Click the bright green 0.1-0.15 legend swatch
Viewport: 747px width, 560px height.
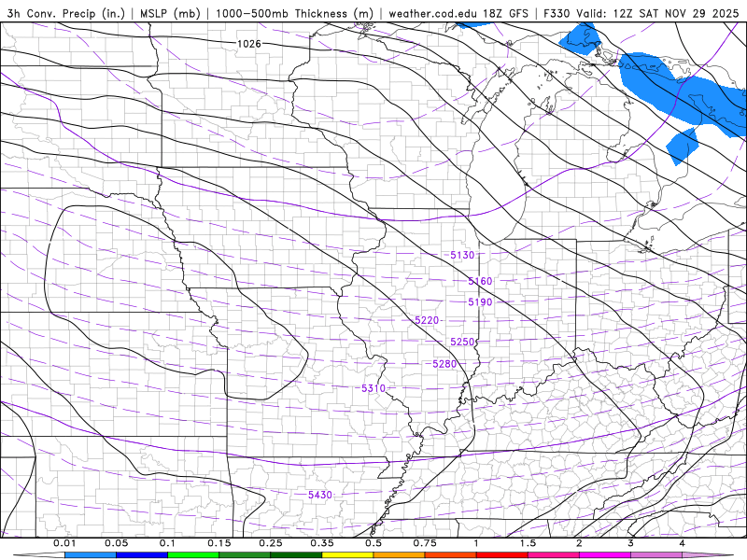(193, 555)
